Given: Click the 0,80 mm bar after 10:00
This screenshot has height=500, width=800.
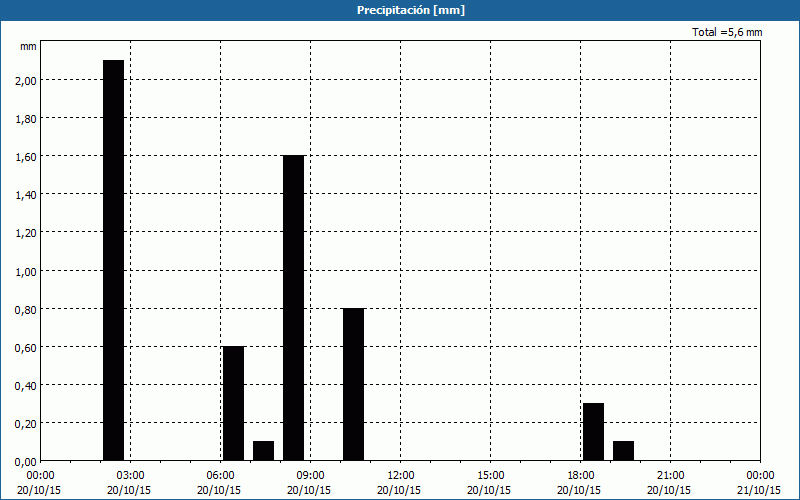Looking at the screenshot, I should [x=354, y=385].
